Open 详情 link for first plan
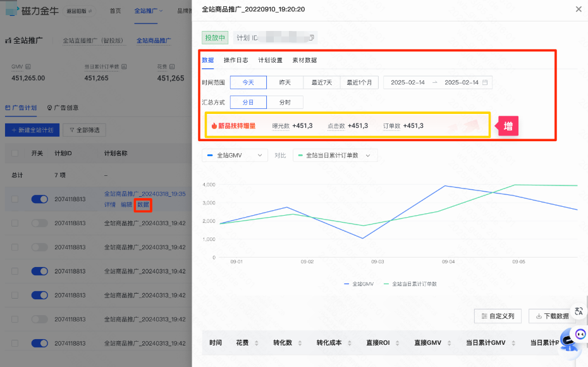Image resolution: width=588 pixels, height=367 pixels. (110, 204)
